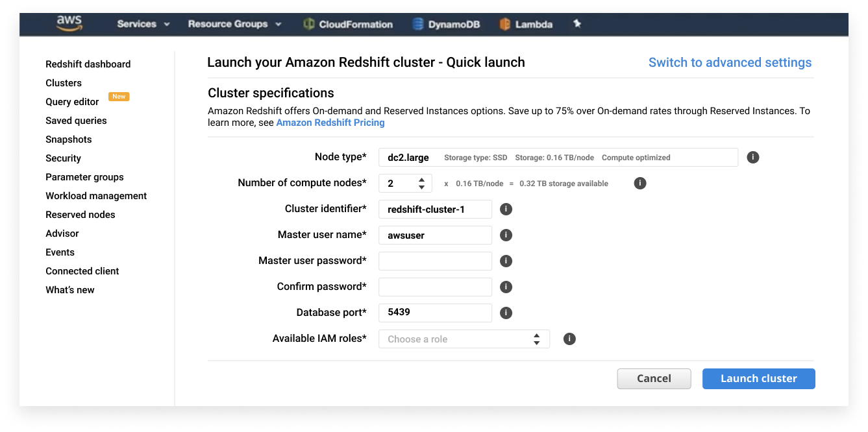The width and height of the screenshot is (868, 432).
Task: Click the pin icon in navigation bar
Action: [577, 24]
